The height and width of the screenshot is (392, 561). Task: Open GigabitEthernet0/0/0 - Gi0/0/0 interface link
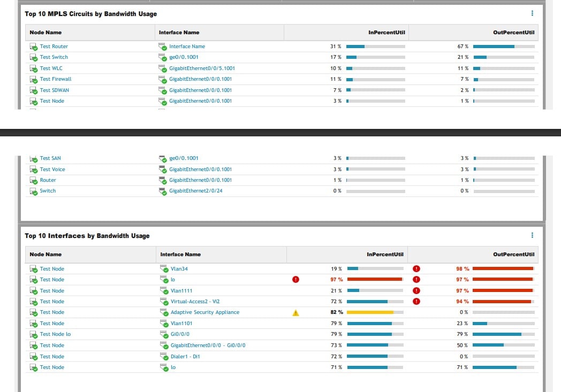tap(208, 345)
